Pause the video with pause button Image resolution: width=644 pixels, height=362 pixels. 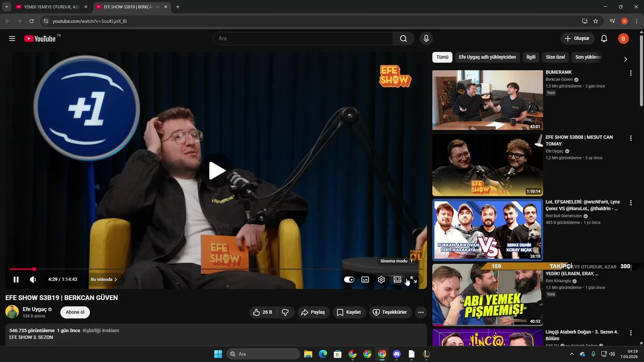click(x=16, y=280)
